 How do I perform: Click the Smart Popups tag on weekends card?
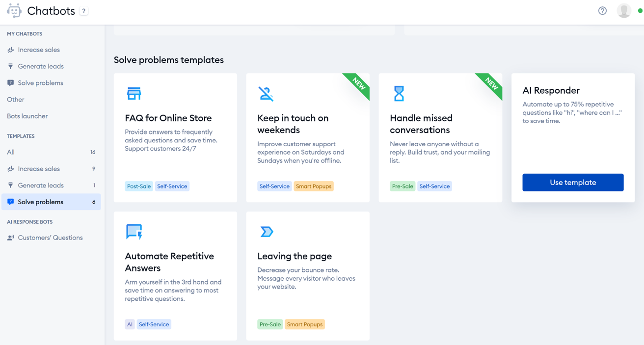[x=314, y=186]
